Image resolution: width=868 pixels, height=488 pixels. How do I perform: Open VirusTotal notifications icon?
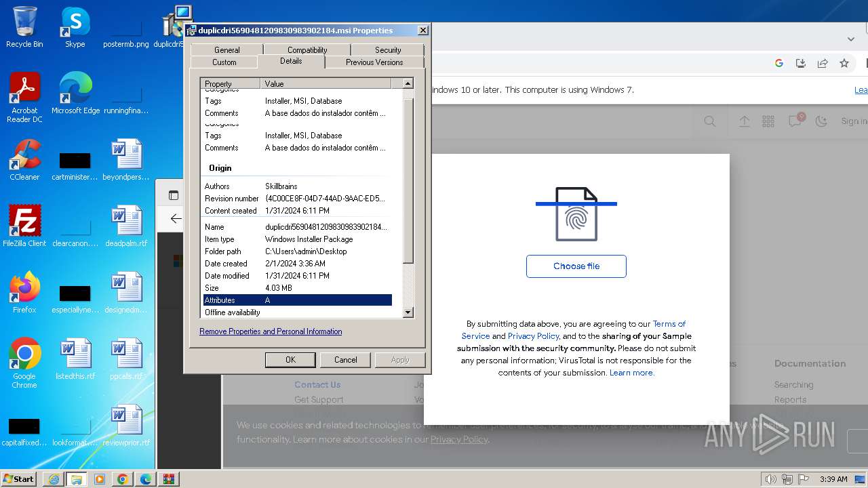[x=795, y=121]
